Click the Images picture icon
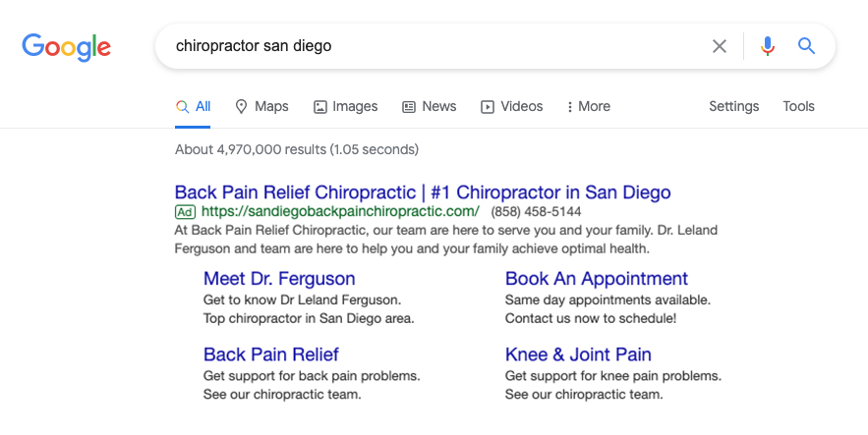This screenshot has height=435, width=868. pos(319,107)
